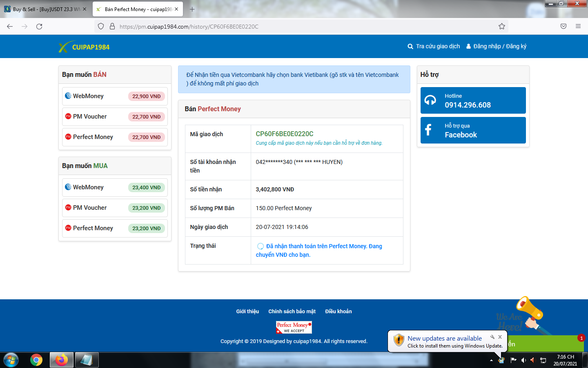588x368 pixels.
Task: Click the site security padlock icon
Action: [112, 27]
